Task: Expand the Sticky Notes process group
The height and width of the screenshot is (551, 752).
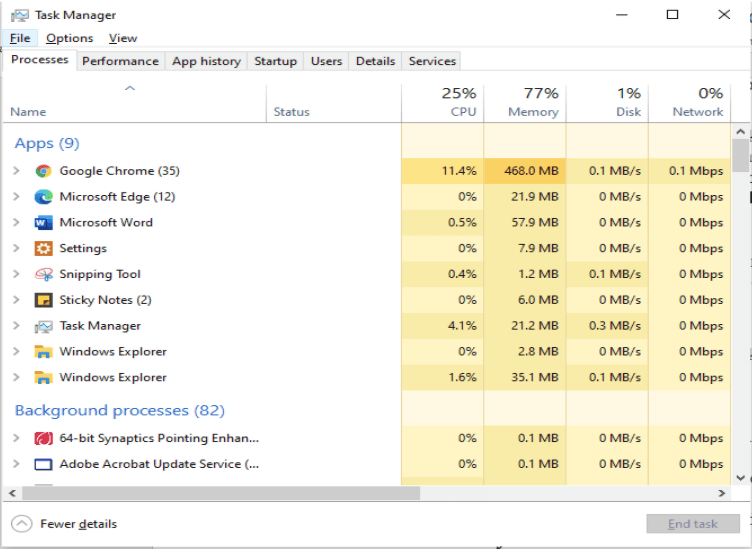Action: click(16, 300)
